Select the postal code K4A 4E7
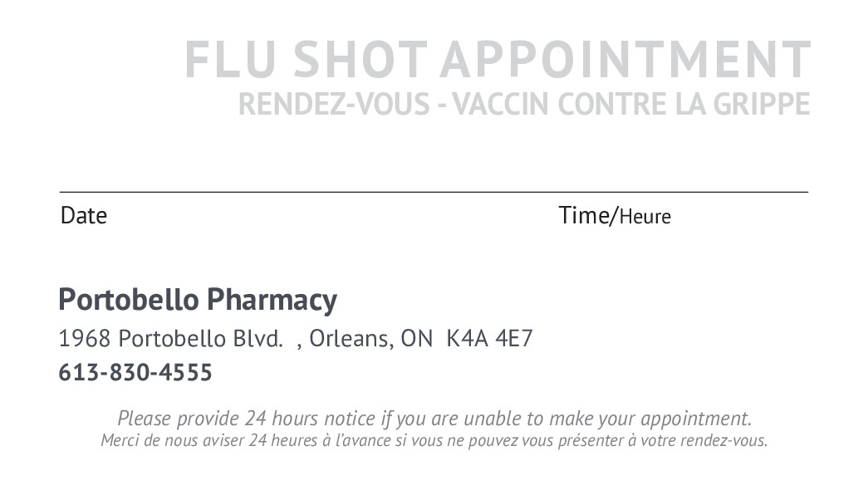 point(489,339)
